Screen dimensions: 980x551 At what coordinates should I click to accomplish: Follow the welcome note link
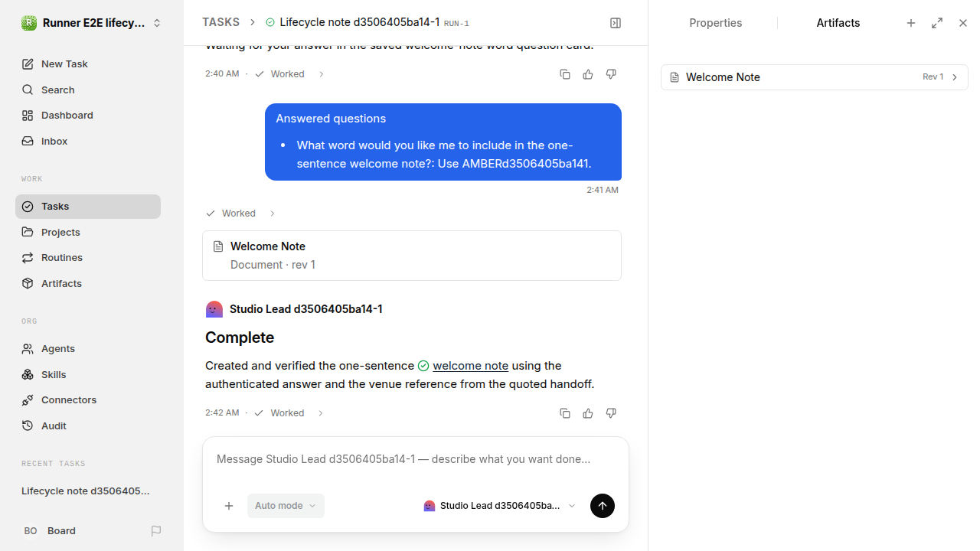coord(470,366)
